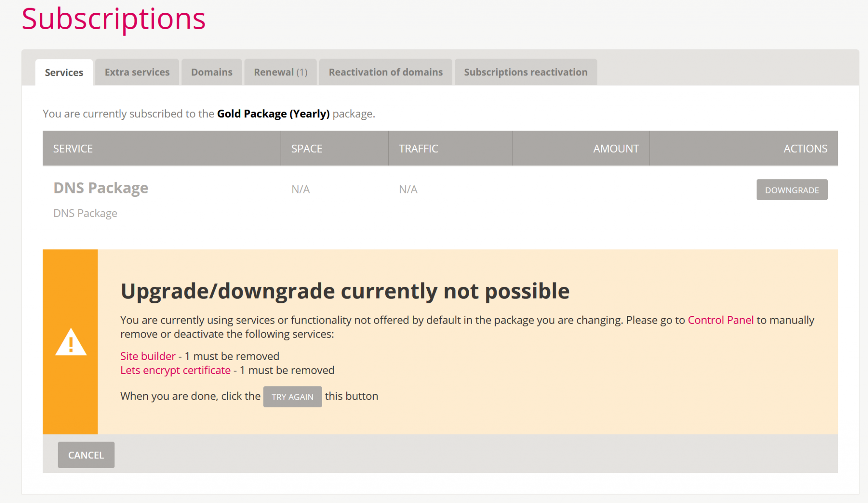Click the ACTIONS column header
868x503 pixels.
805,148
